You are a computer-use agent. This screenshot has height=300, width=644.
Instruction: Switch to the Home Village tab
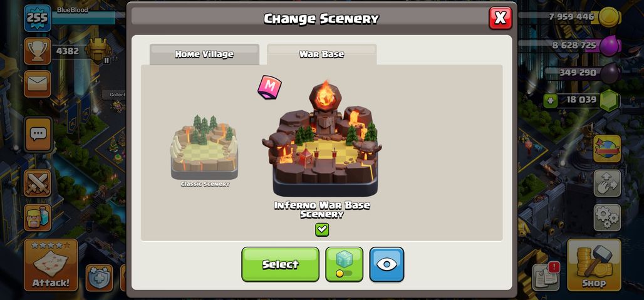[204, 54]
